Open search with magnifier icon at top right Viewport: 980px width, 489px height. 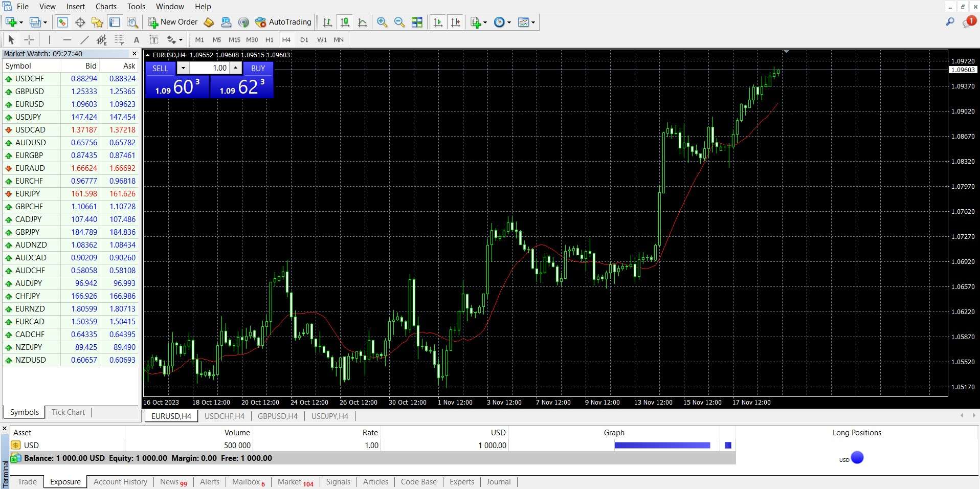click(950, 22)
